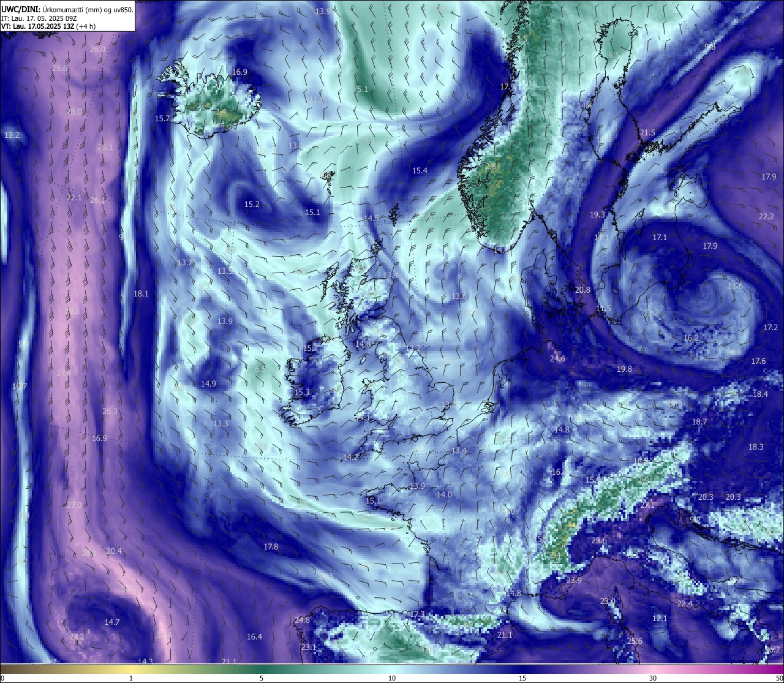Select the 18.7 value label
This screenshot has width=784, height=683.
(699, 421)
